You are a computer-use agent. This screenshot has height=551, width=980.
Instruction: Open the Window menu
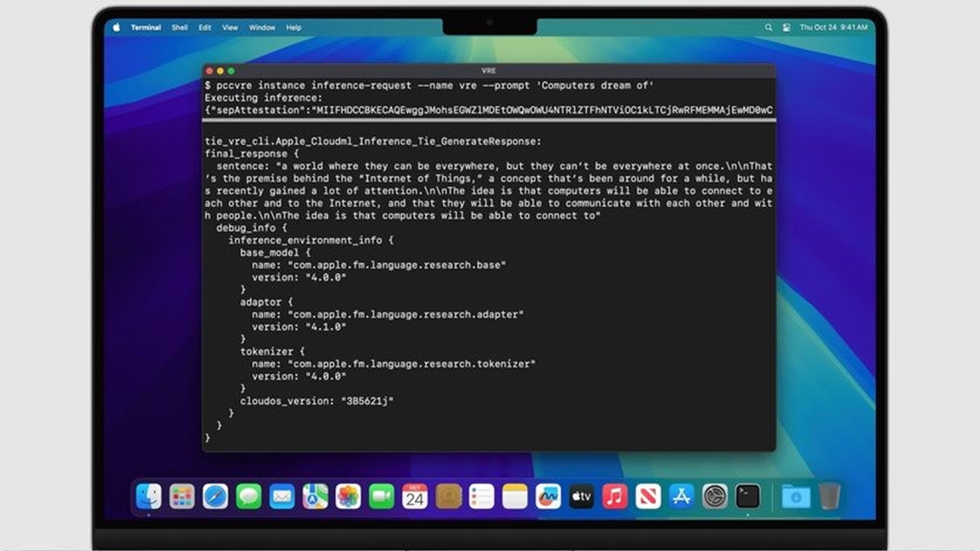[262, 28]
